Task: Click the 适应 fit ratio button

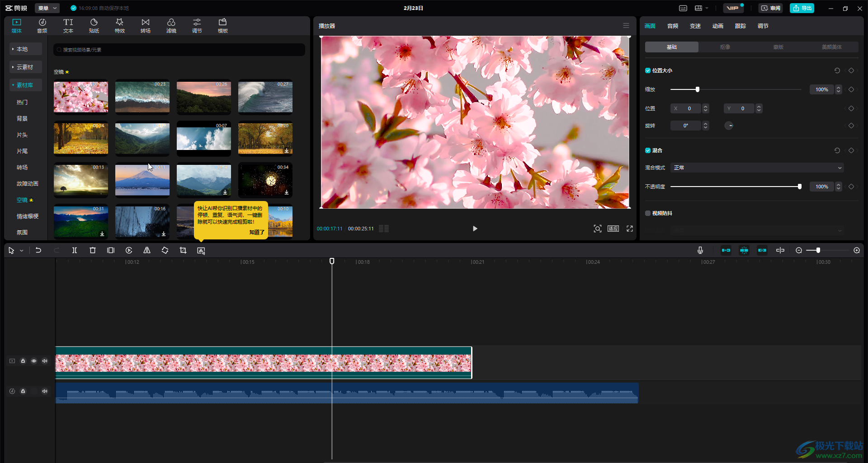Action: tap(613, 229)
